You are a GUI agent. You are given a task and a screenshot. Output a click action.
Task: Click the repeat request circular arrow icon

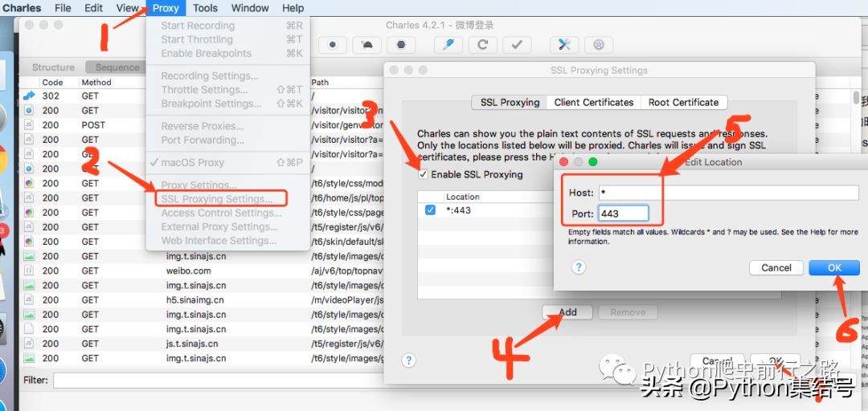483,46
